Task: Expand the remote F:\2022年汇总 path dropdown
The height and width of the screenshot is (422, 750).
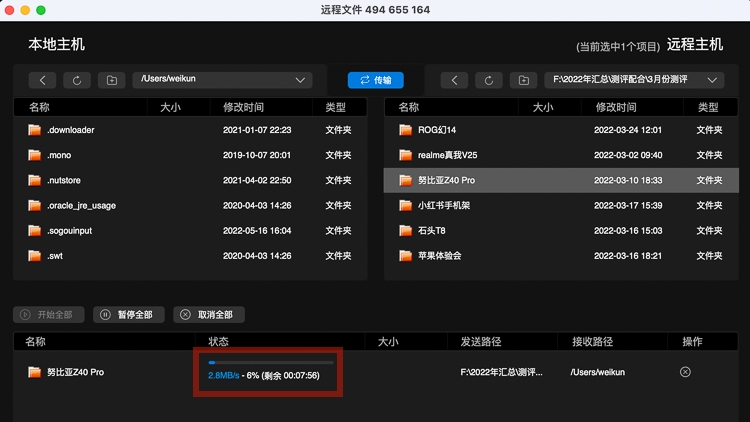Action: coord(634,80)
